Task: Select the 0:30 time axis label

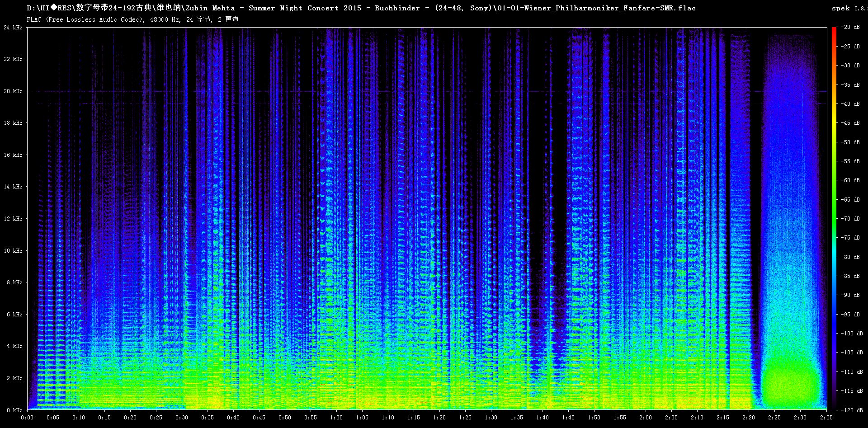Action: (x=182, y=418)
